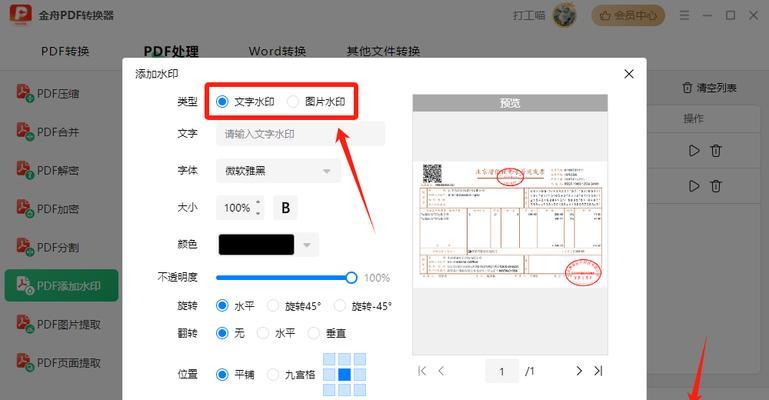Click the watermark text input field
The width and height of the screenshot is (769, 400).
click(300, 134)
